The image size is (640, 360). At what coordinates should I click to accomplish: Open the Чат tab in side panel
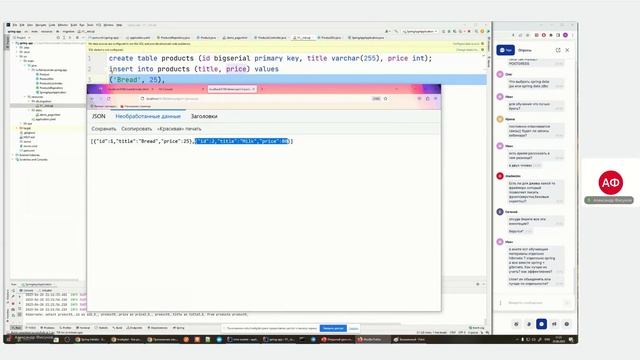505,50
